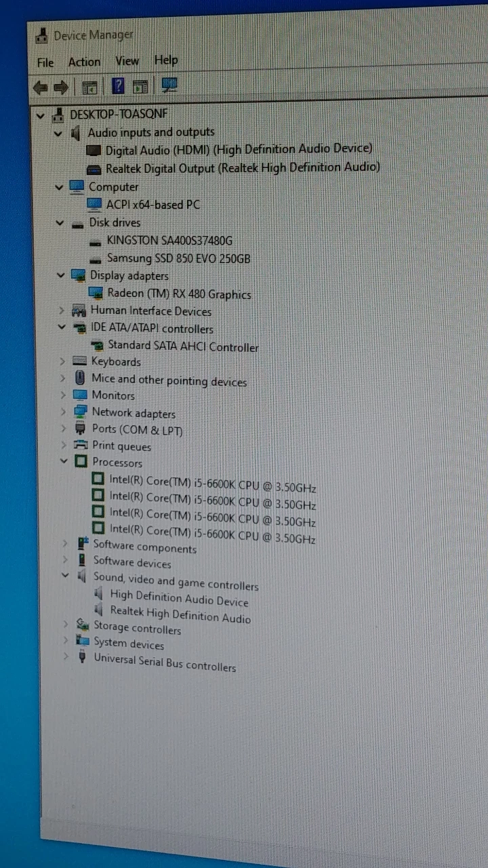Open the File menu
The image size is (488, 868).
(45, 62)
